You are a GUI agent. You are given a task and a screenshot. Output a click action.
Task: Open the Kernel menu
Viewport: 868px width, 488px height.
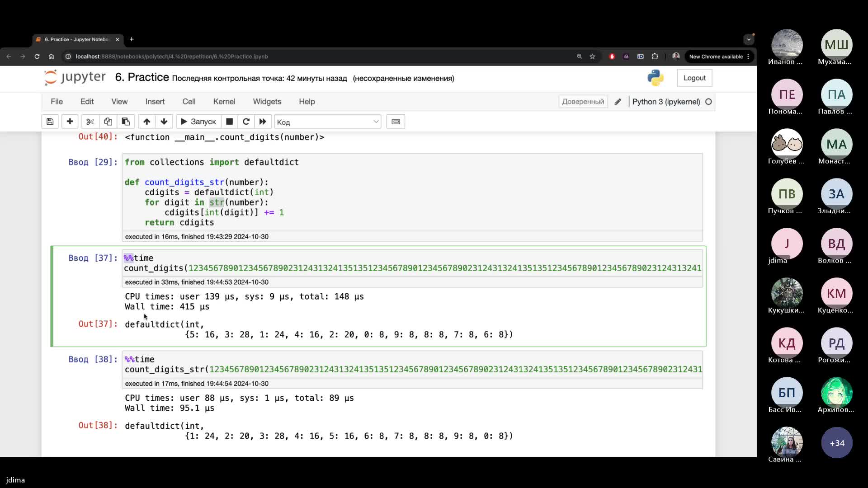(224, 102)
